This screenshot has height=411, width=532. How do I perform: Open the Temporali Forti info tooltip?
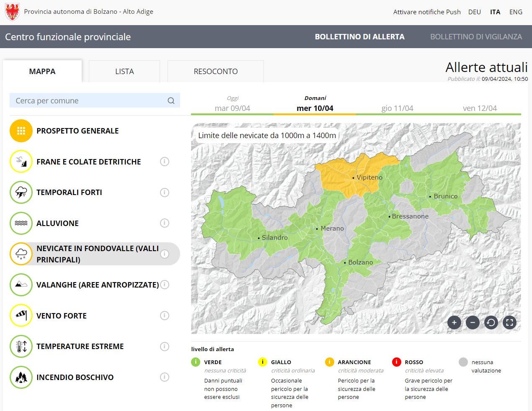[x=165, y=193]
